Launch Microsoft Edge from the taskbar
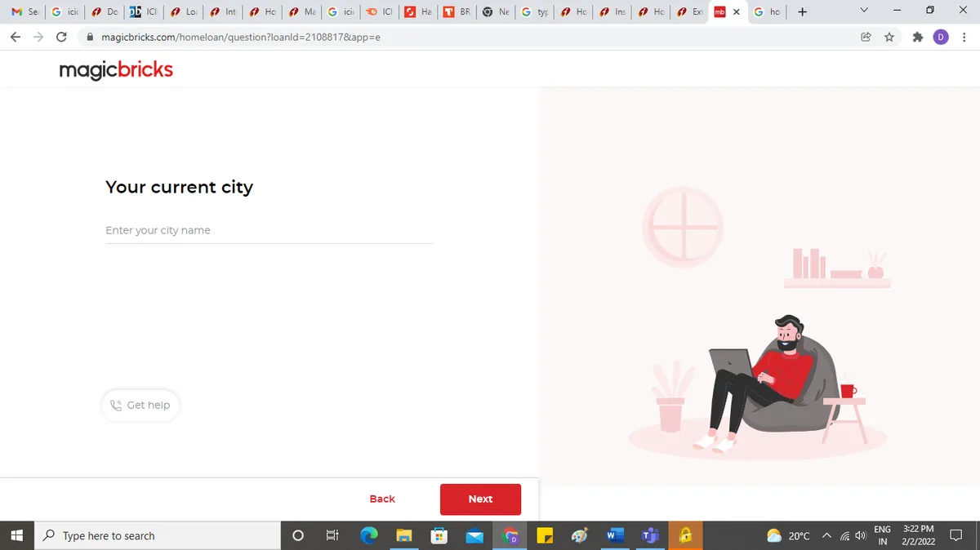Viewport: 980px width, 550px height. point(370,535)
